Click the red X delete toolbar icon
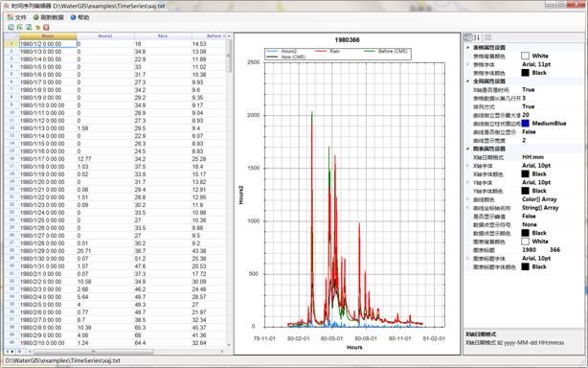This screenshot has width=588, height=368. [x=47, y=27]
